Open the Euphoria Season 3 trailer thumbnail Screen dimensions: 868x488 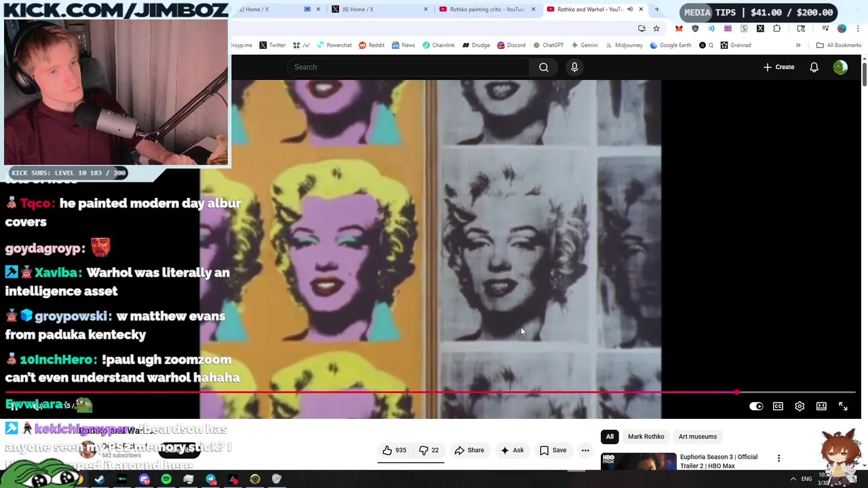[639, 462]
